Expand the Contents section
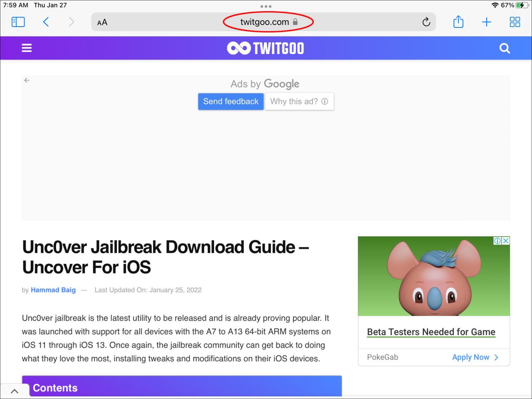 [x=182, y=387]
